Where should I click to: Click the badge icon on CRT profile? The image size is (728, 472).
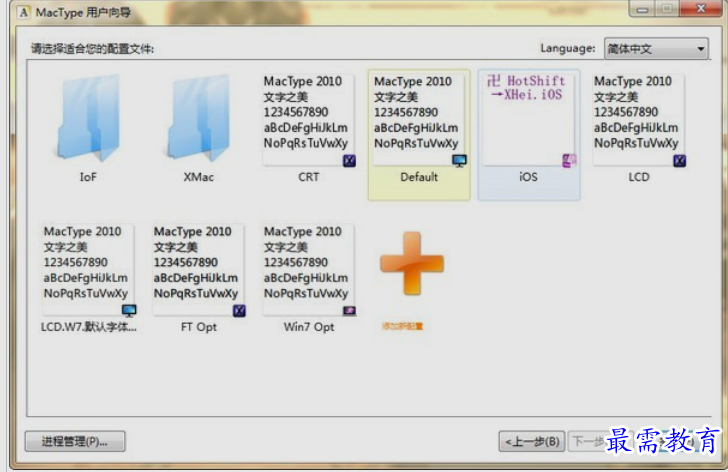(x=349, y=161)
